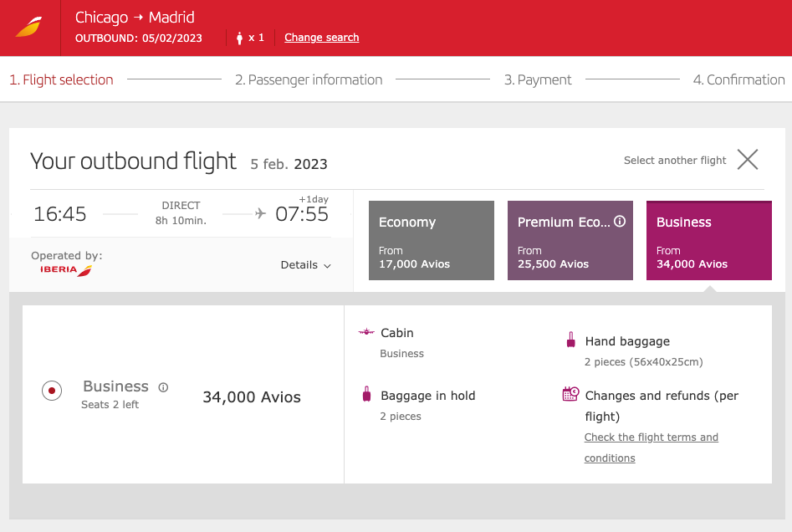This screenshot has height=532, width=792.
Task: Open the Business 34,000 Avios tab
Action: tap(708, 240)
